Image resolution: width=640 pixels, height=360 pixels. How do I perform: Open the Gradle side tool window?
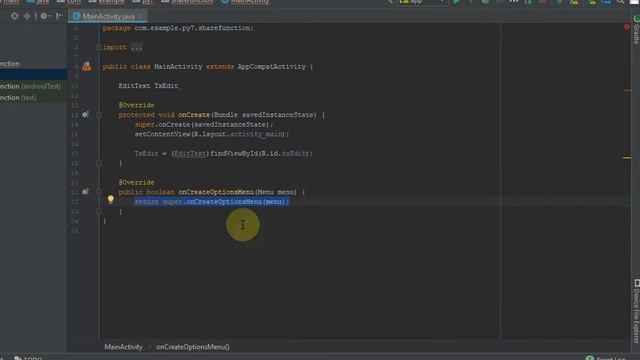636,29
